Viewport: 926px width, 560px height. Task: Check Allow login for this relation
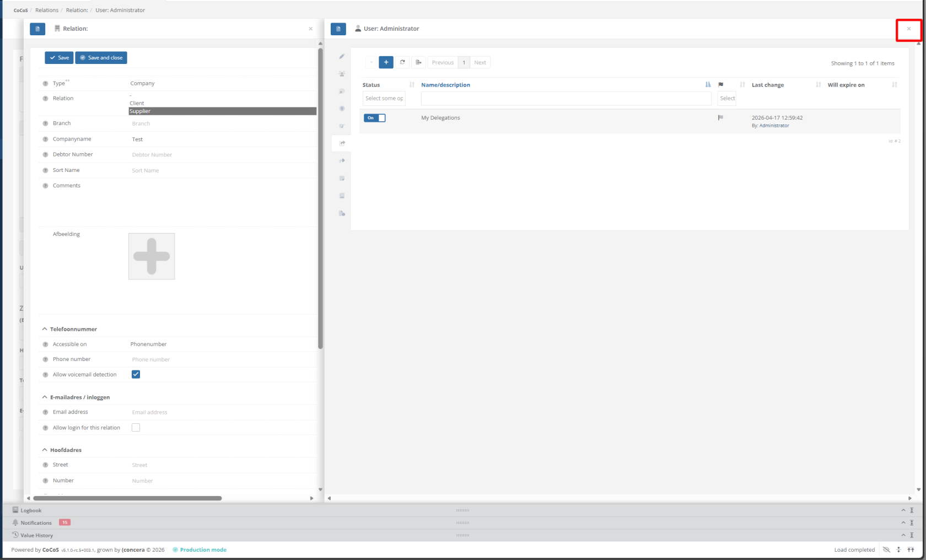[x=136, y=428]
